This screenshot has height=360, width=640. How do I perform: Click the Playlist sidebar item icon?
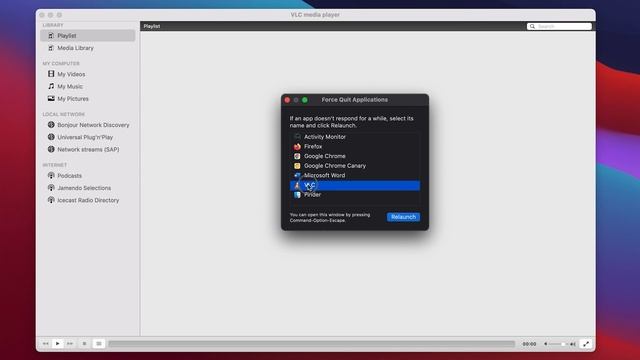pos(51,36)
